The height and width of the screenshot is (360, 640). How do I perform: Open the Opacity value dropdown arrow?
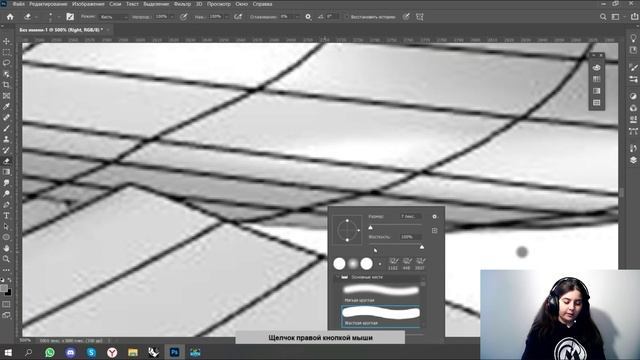click(172, 17)
